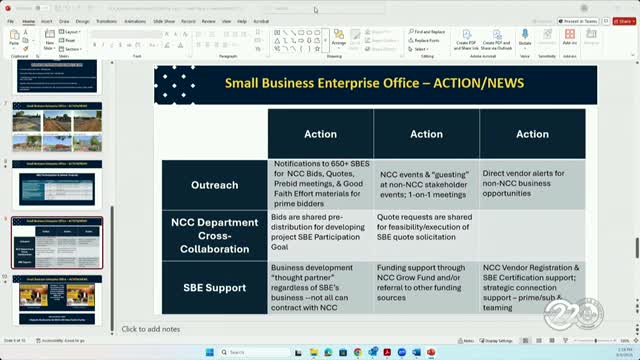Click Create PDF and Share link icon

pyautogui.click(x=466, y=40)
